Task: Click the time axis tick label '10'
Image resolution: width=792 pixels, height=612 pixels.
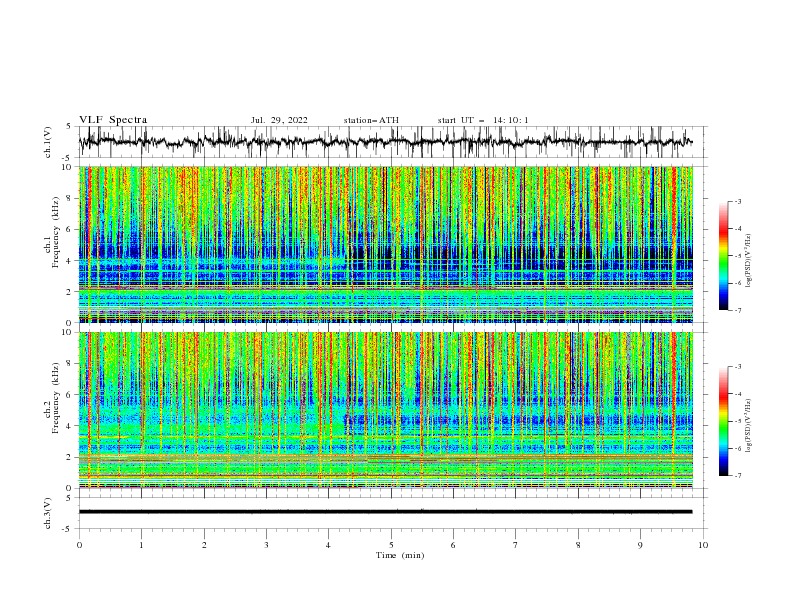Action: coord(703,545)
